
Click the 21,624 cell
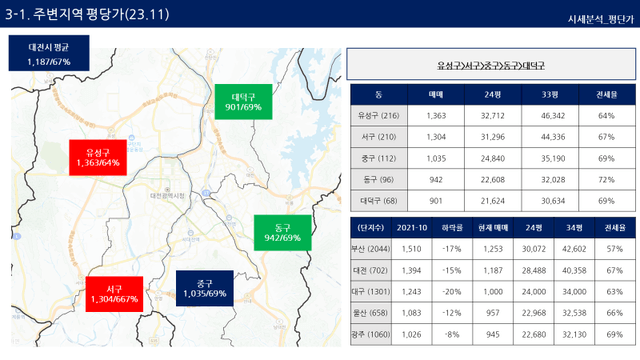pyautogui.click(x=493, y=201)
